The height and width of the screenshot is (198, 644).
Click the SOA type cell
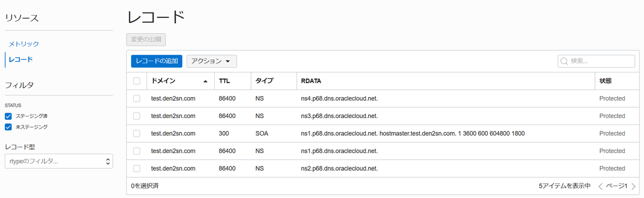point(262,133)
